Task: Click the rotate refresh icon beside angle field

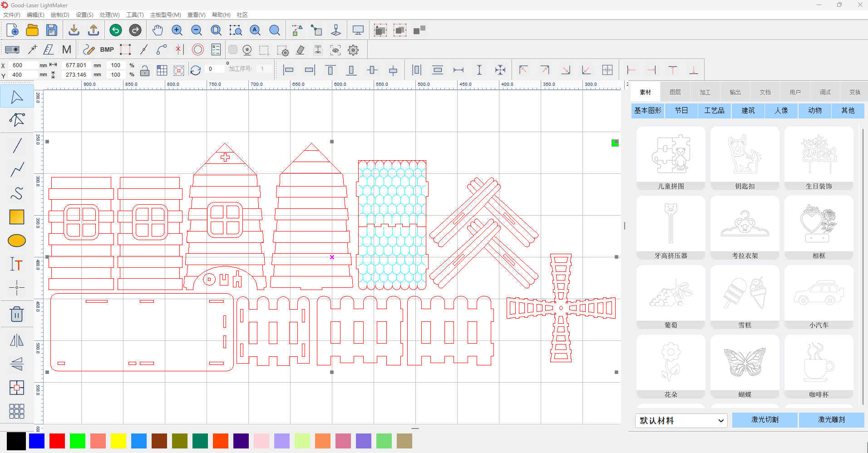Action: point(196,70)
